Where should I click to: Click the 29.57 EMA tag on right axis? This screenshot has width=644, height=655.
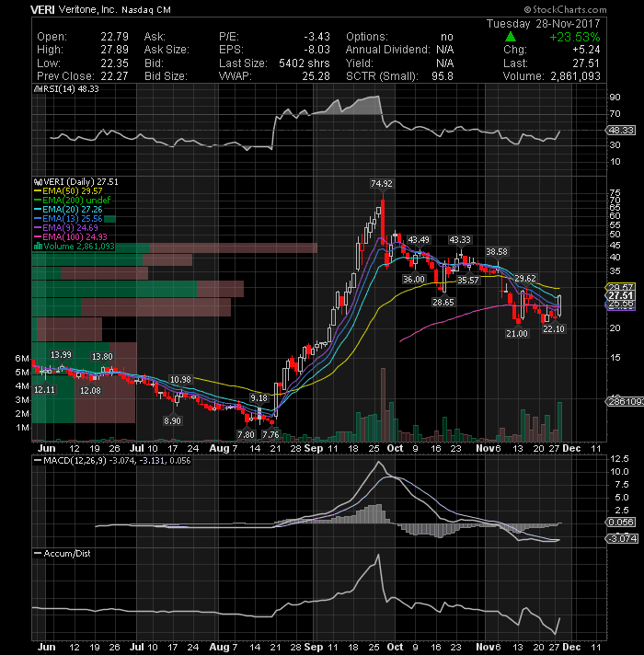(x=621, y=287)
